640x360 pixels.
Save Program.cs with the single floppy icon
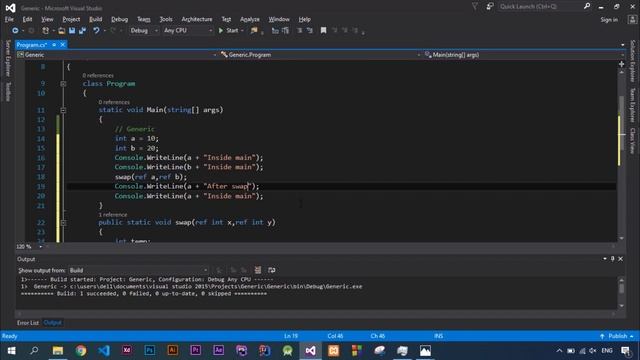click(72, 31)
